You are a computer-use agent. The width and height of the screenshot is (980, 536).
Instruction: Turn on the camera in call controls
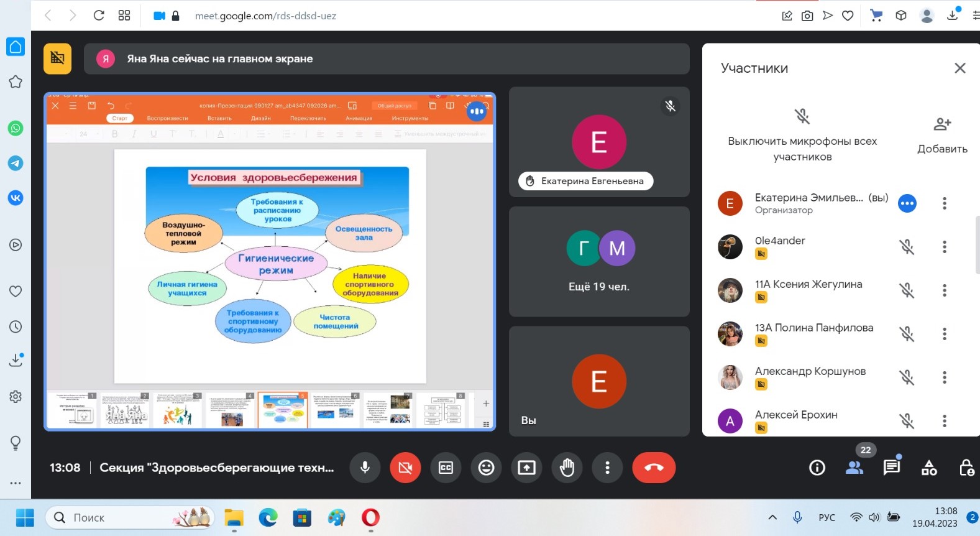[x=405, y=468]
